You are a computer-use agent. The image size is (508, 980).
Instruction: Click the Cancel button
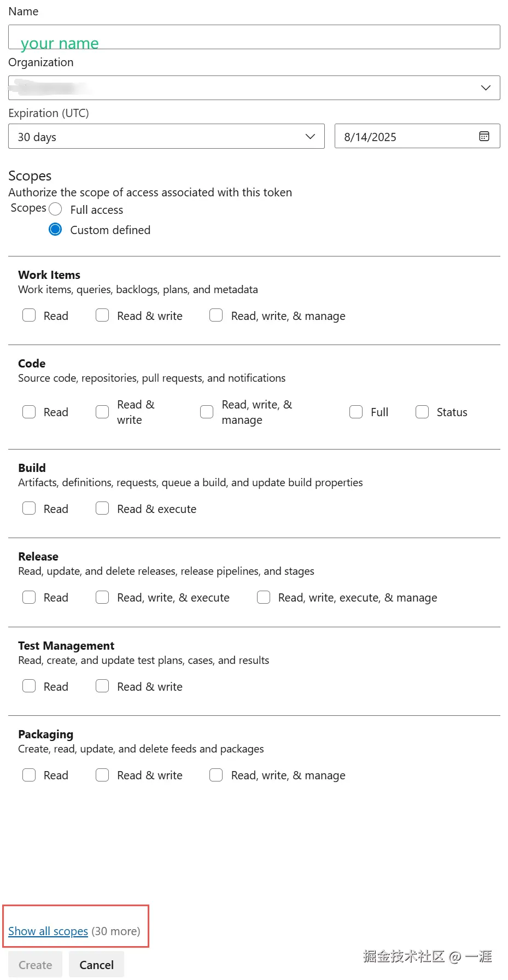point(96,965)
